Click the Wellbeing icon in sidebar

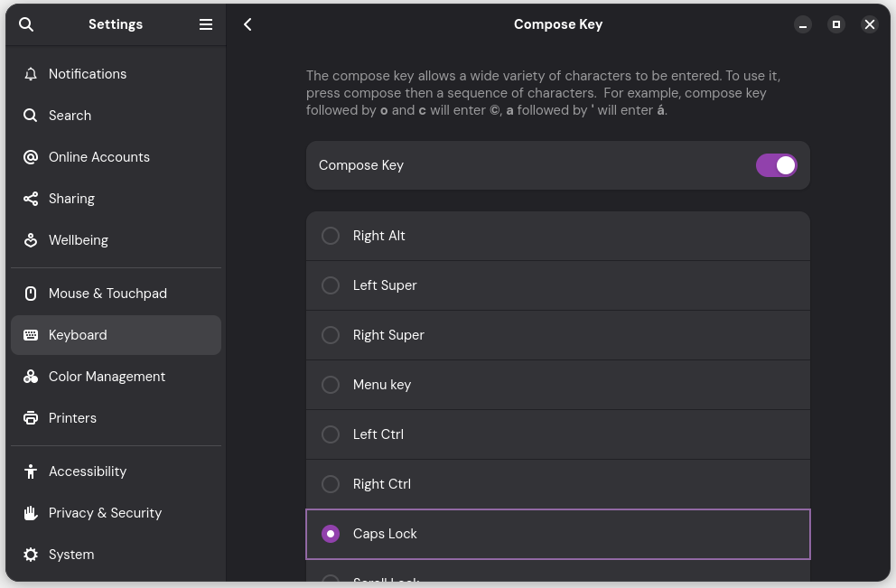click(31, 240)
